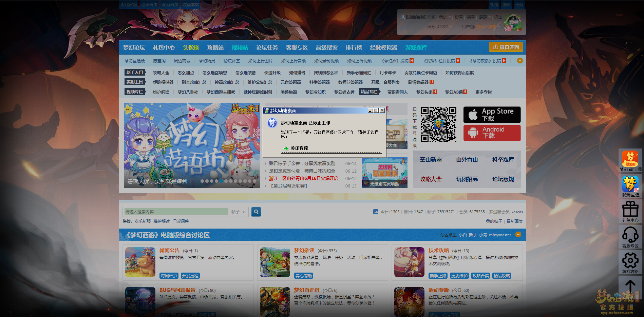Open the 山外青山 tile
The width and height of the screenshot is (644, 317).
tap(467, 160)
